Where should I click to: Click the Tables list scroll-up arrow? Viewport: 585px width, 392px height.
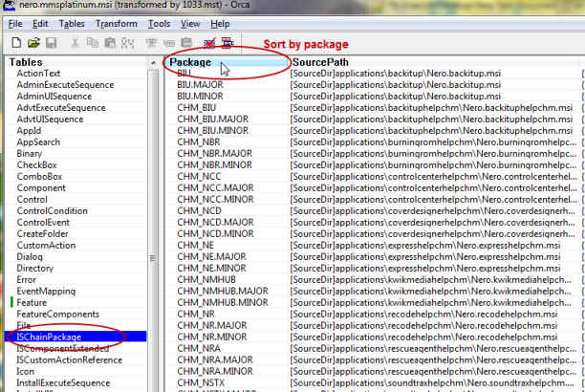click(x=153, y=63)
